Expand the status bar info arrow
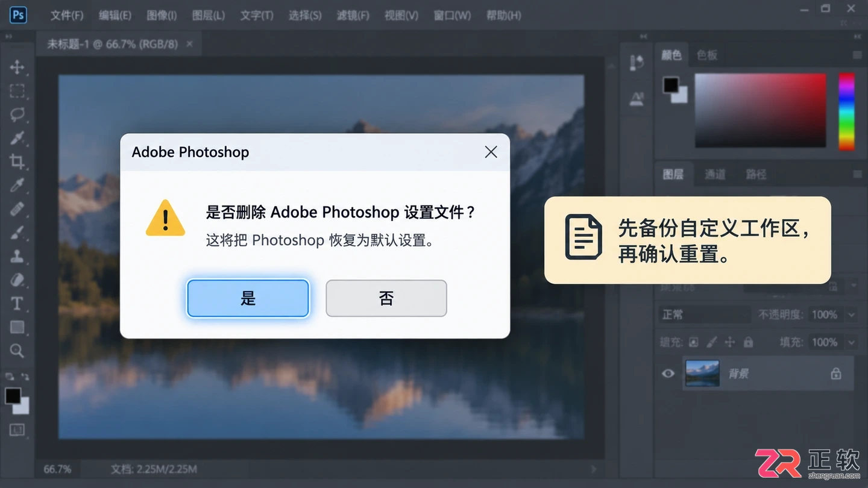Screen dimensions: 868x488 pyautogui.click(x=594, y=469)
